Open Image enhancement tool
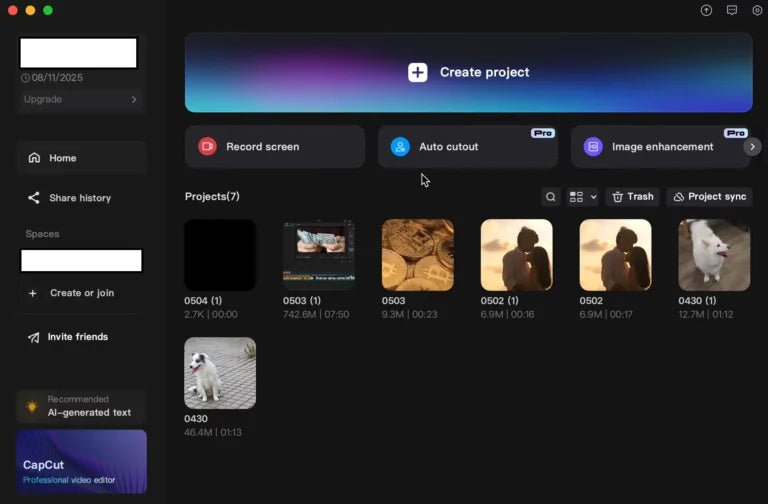768x504 pixels. coord(660,147)
